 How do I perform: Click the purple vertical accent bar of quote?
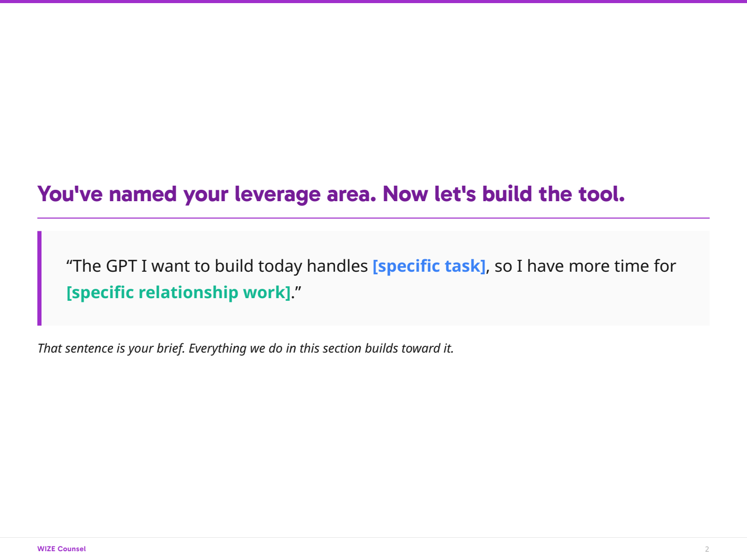39,278
